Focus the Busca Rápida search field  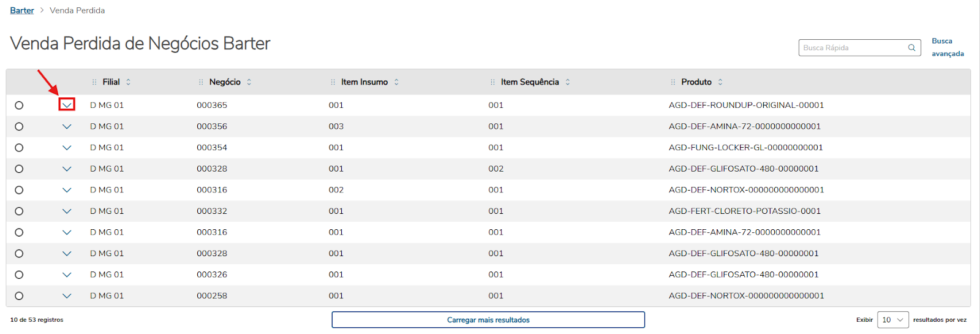(853, 48)
